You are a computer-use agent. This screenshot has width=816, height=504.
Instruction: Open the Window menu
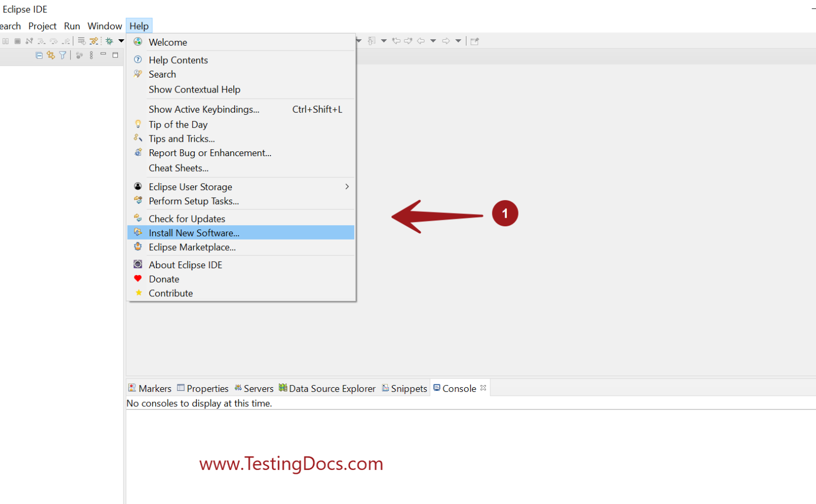click(x=104, y=25)
